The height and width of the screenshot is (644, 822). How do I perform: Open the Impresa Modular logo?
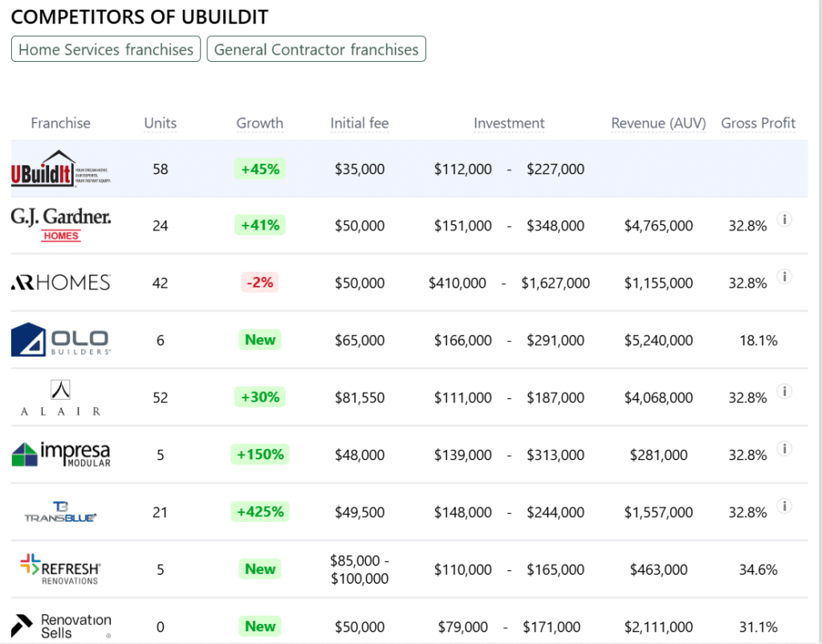click(61, 454)
